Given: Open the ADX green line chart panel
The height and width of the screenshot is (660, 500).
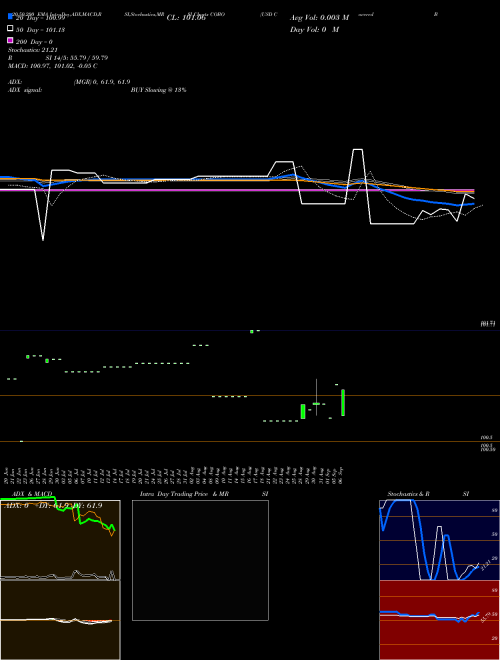Looking at the screenshot, I should [60, 540].
